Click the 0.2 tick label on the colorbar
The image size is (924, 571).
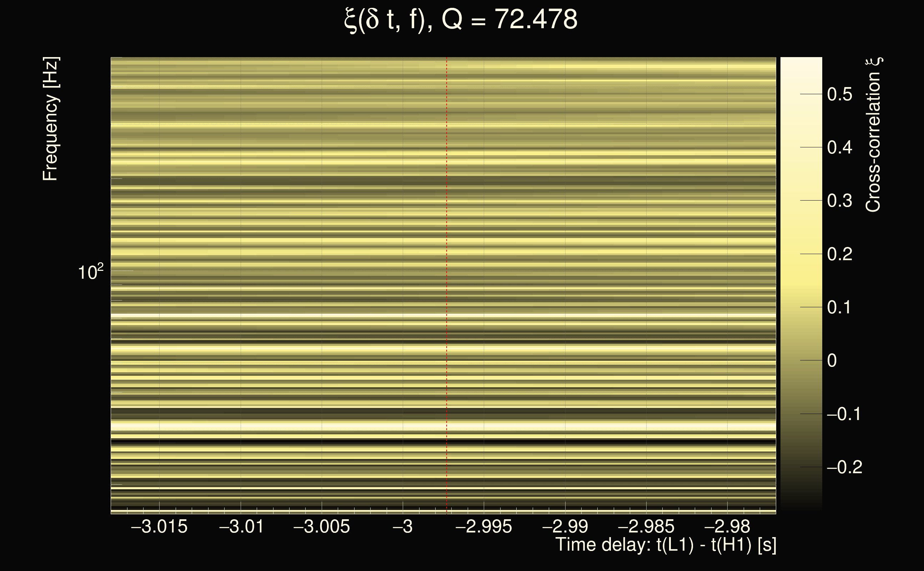[x=839, y=254]
